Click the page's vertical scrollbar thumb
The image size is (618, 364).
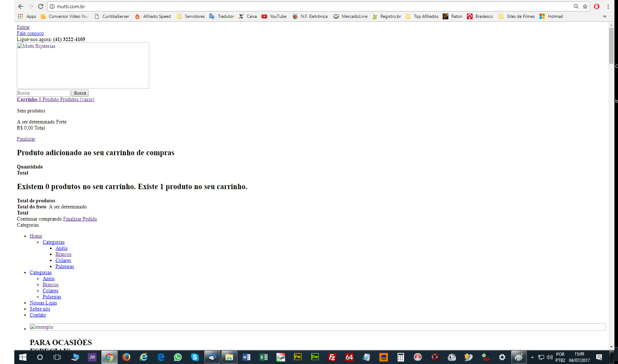click(612, 46)
